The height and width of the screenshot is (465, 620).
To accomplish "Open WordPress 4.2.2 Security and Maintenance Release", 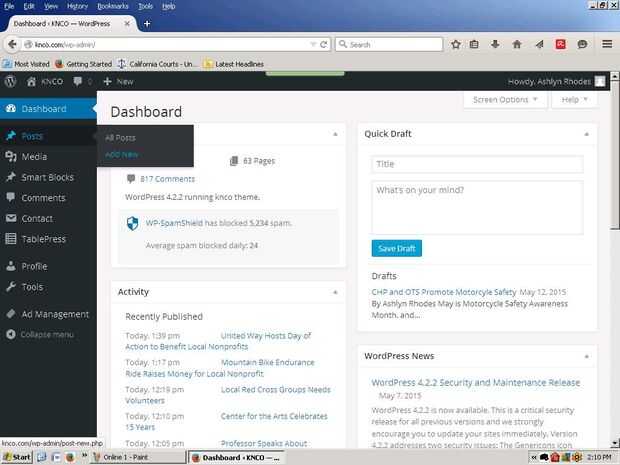I will click(x=476, y=382).
